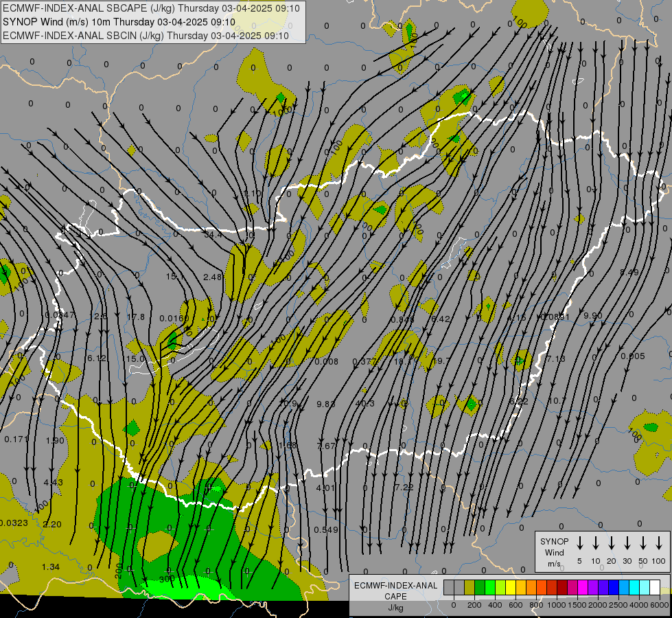This screenshot has height=618, width=672.
Task: Click the 2.48 value on the map
Action: [x=213, y=277]
